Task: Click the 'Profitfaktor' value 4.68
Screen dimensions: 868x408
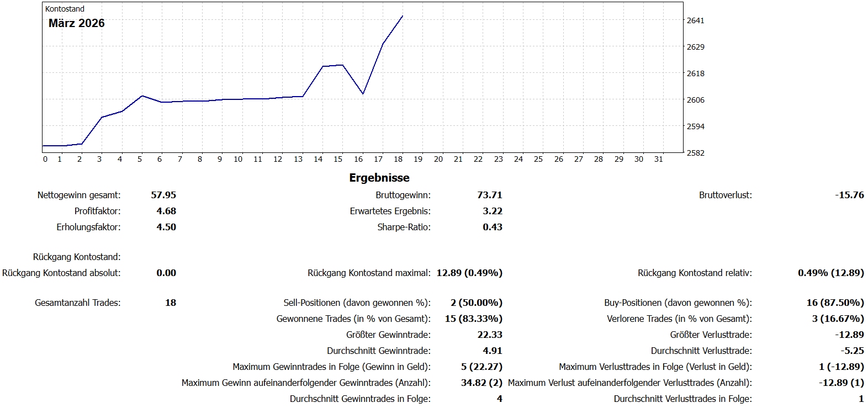Action: [x=166, y=211]
